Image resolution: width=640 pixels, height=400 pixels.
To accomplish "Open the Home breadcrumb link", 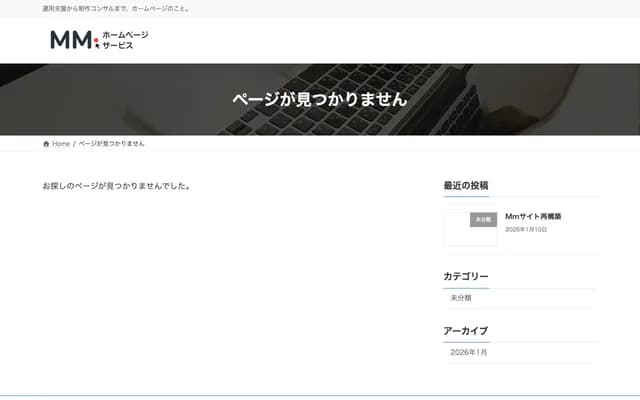I will pyautogui.click(x=61, y=144).
